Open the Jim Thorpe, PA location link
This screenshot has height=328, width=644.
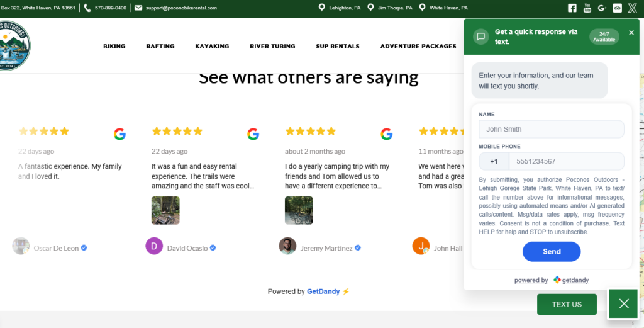click(395, 8)
